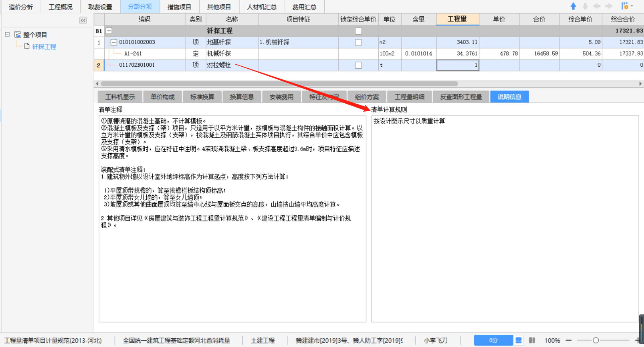This screenshot has height=347, width=644.
Task: Collapse the 010101002003 item row
Action: click(x=114, y=42)
